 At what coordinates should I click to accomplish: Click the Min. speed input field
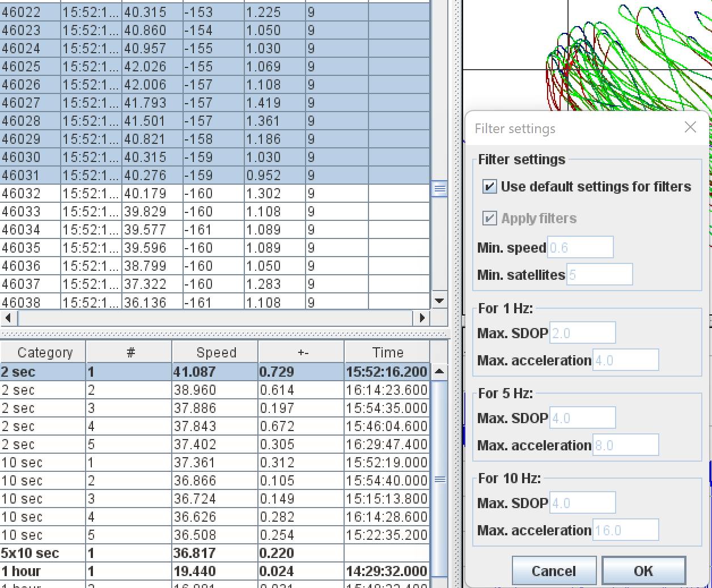pos(580,248)
